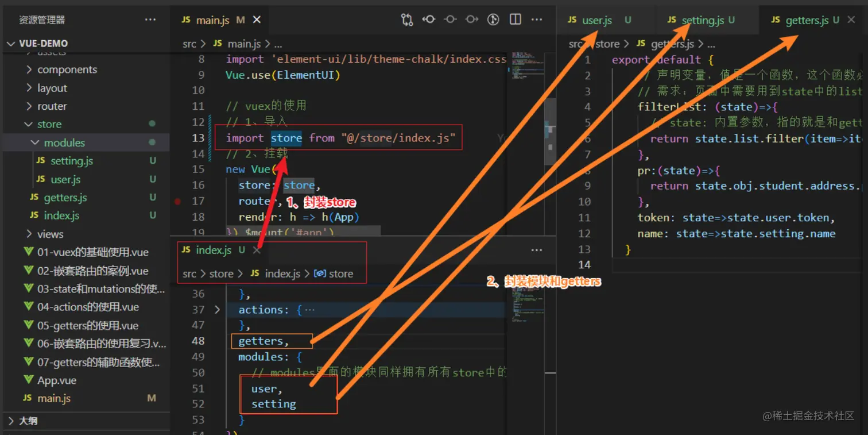
Task: Click the modules key on line 49 of index.js
Action: tap(261, 357)
